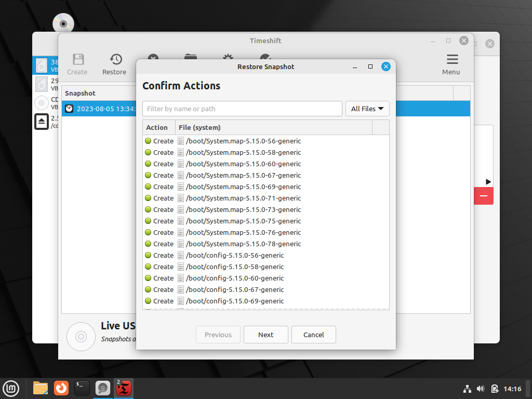
Task: Open the Files manager from the taskbar
Action: point(41,388)
